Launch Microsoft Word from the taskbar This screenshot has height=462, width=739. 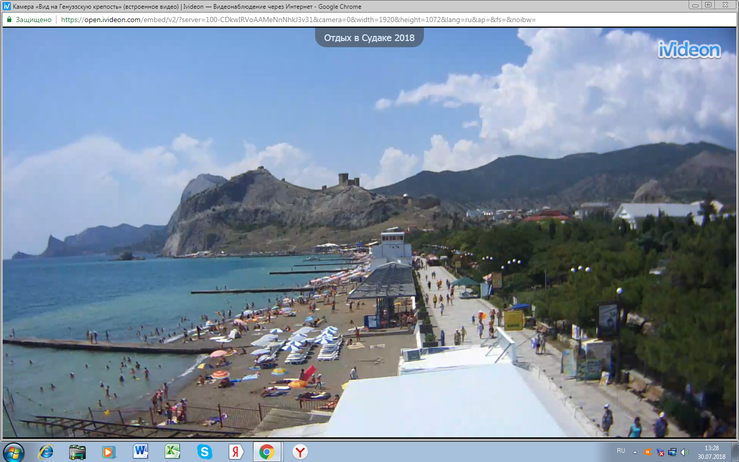[x=140, y=451]
